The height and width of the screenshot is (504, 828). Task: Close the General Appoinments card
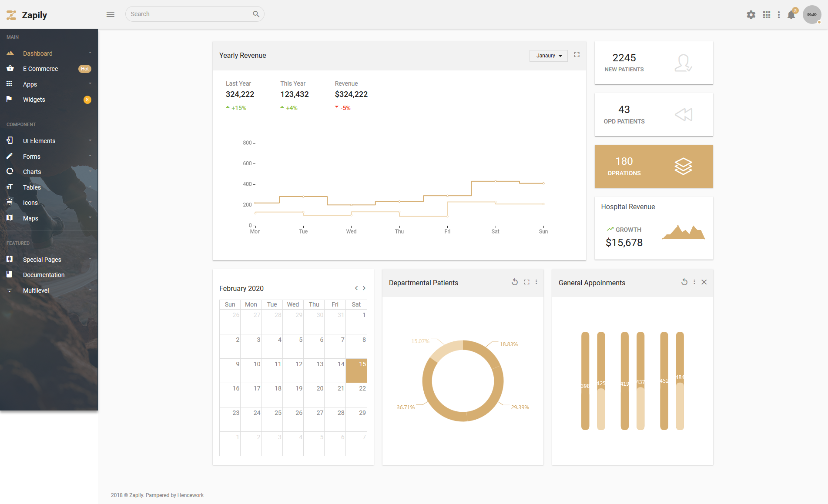(704, 282)
